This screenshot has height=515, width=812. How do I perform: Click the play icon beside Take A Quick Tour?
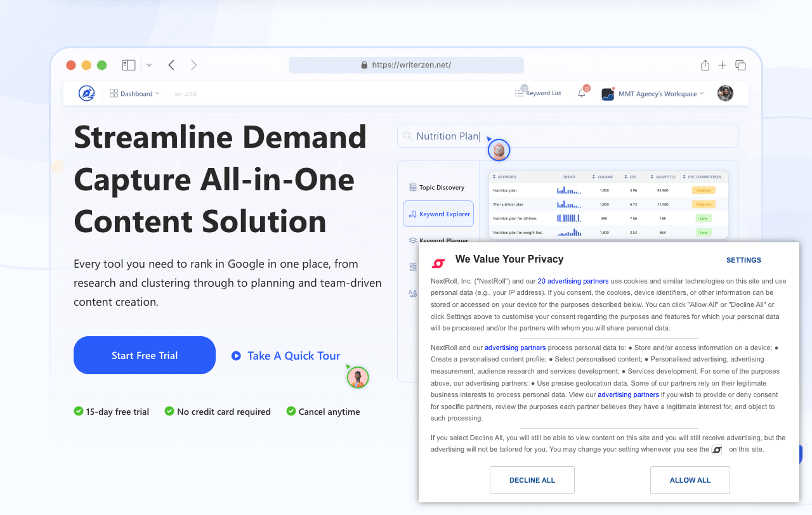point(236,356)
